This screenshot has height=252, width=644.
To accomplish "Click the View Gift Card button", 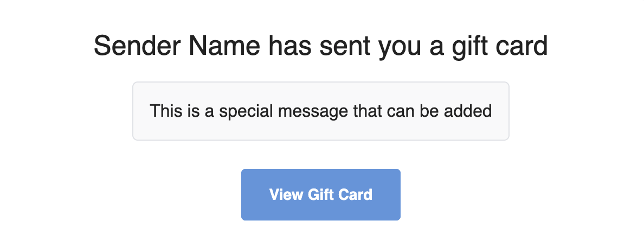I will click(x=320, y=194).
